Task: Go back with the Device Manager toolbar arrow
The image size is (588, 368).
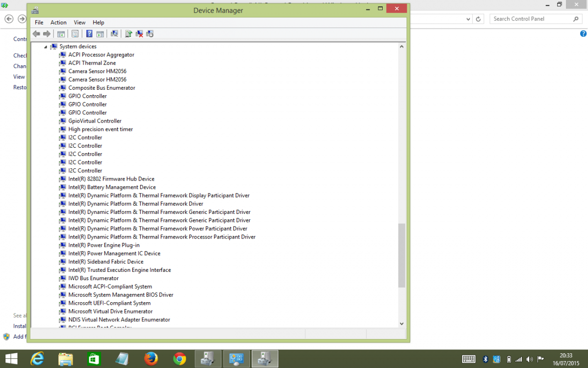Action: pyautogui.click(x=36, y=34)
